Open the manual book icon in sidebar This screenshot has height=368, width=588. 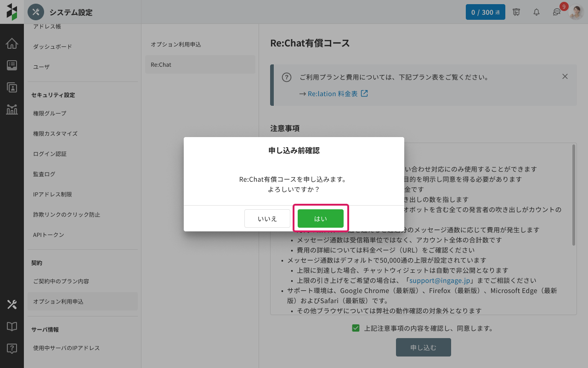(12, 327)
